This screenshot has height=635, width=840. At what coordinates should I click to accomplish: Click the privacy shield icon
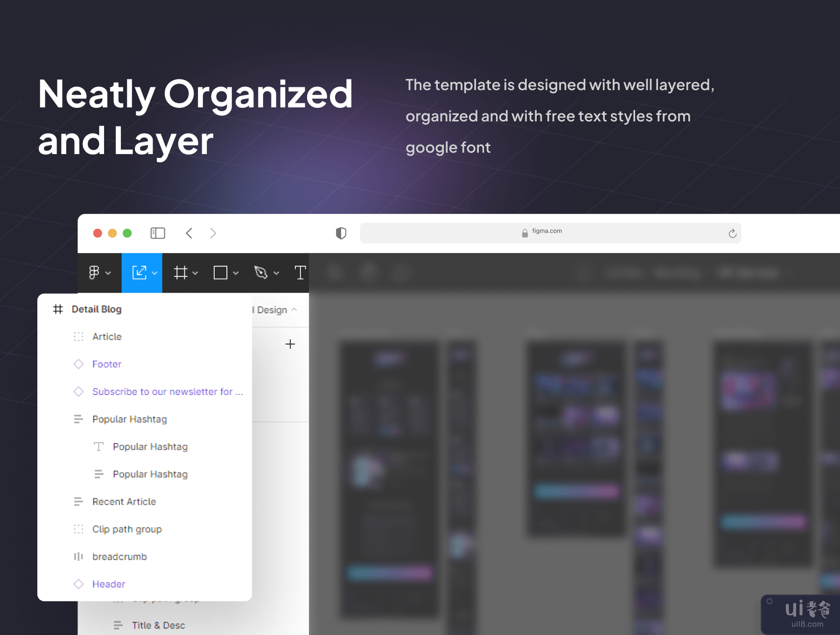tap(341, 233)
